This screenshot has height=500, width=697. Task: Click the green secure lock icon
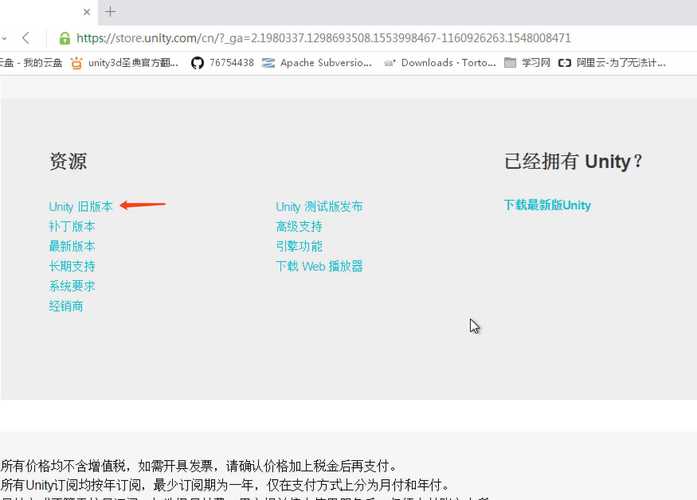pos(65,38)
